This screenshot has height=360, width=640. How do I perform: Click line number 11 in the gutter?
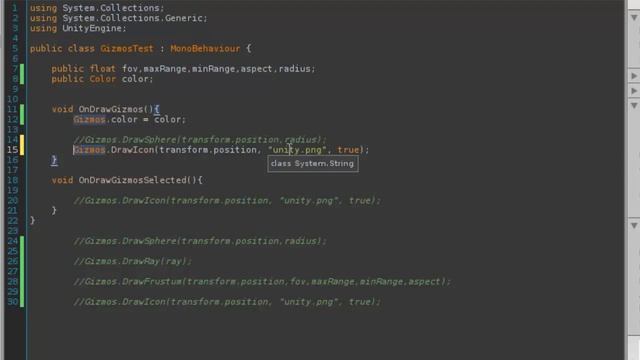[13, 109]
